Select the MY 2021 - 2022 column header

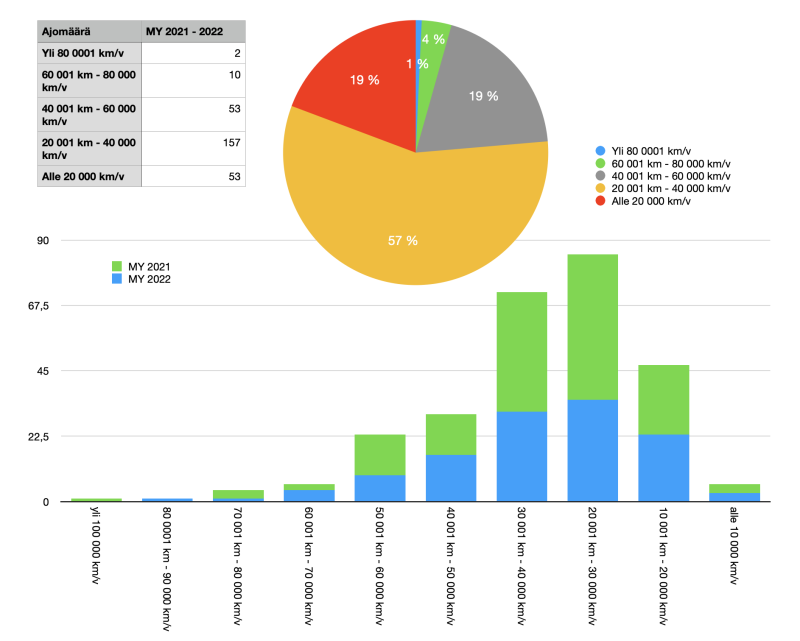[x=193, y=31]
